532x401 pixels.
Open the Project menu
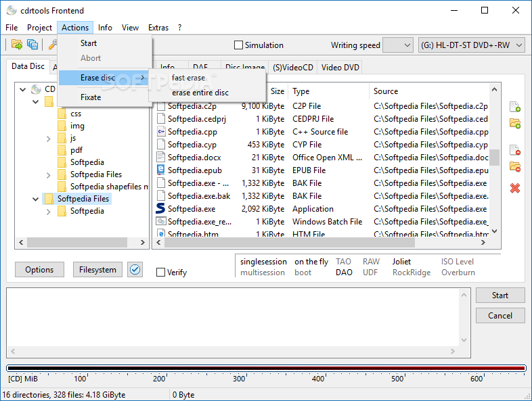pos(39,28)
